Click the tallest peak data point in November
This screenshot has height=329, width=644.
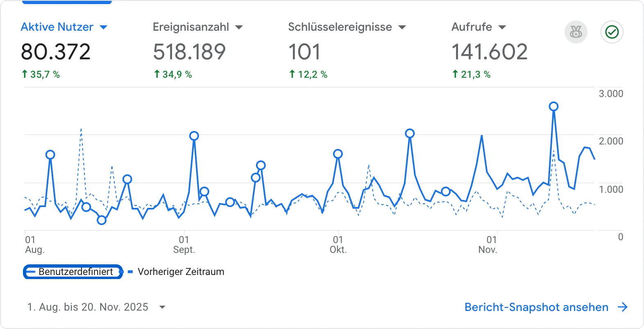553,106
